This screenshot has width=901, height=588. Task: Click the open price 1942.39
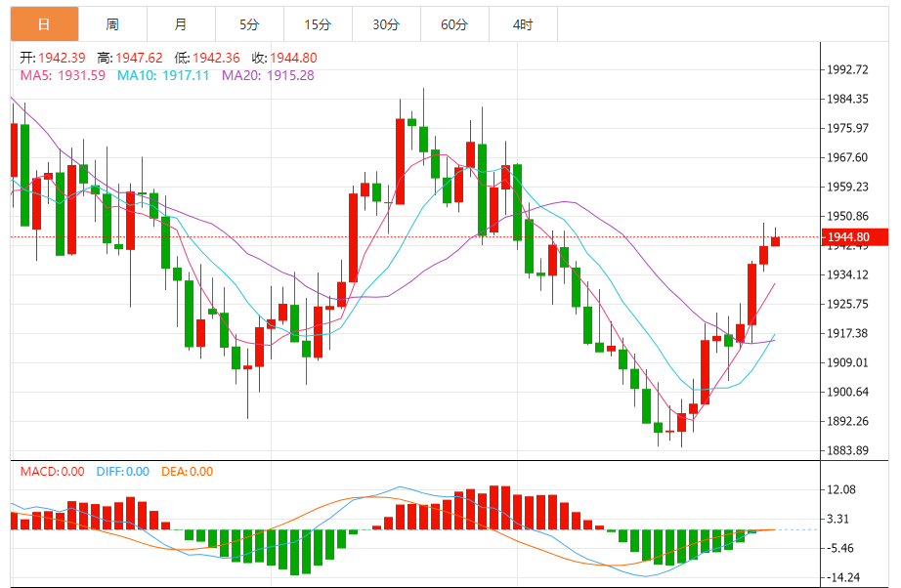63,58
